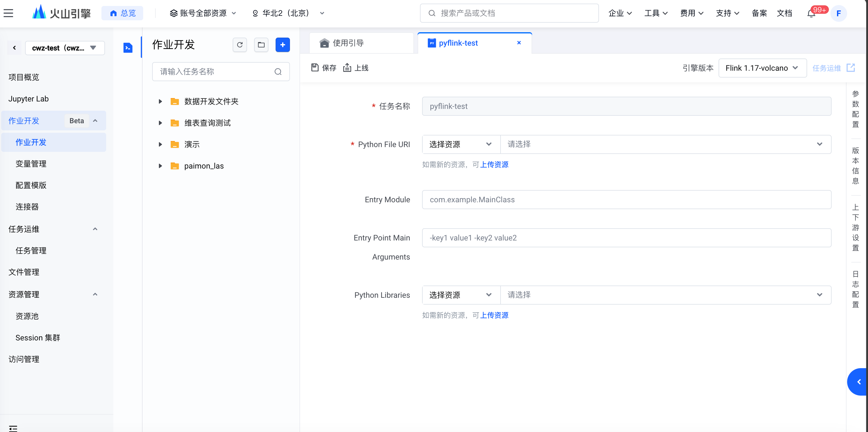Open the cwz-test project selector
868x432 pixels.
tap(65, 48)
